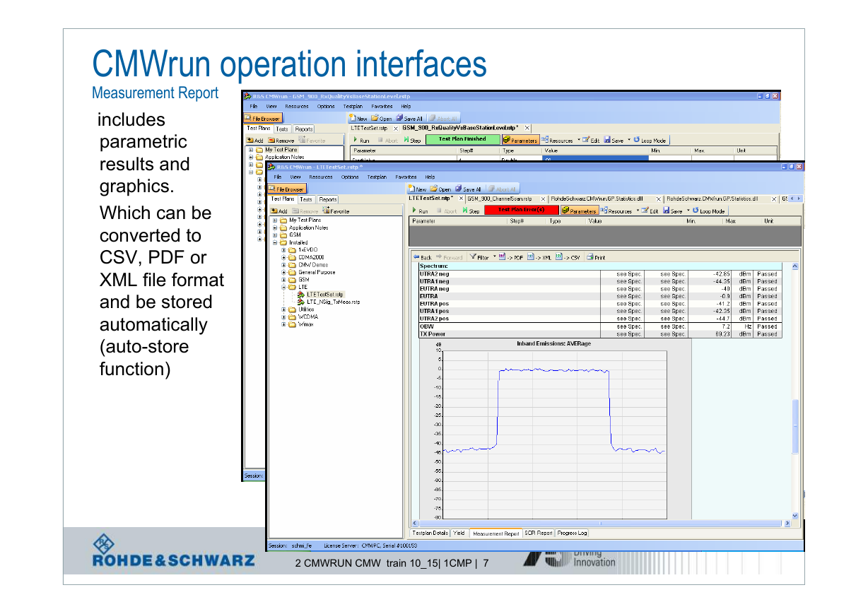The height and width of the screenshot is (614, 868).
Task: Click document tabs scroll arrows in front window
Action: (x=795, y=199)
